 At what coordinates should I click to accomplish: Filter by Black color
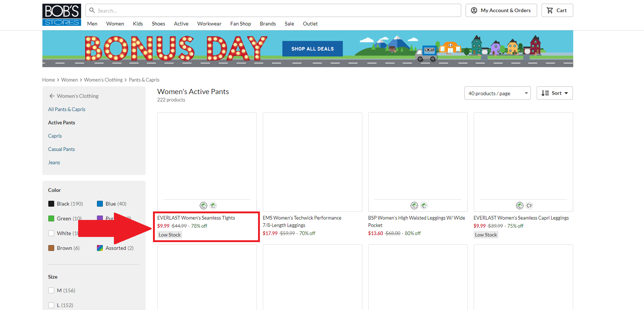click(x=51, y=204)
